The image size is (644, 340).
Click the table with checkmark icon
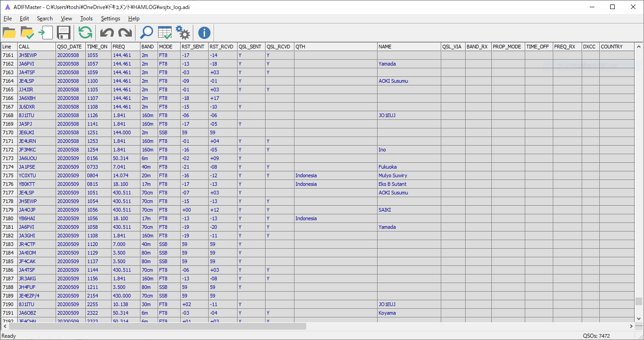point(165,33)
